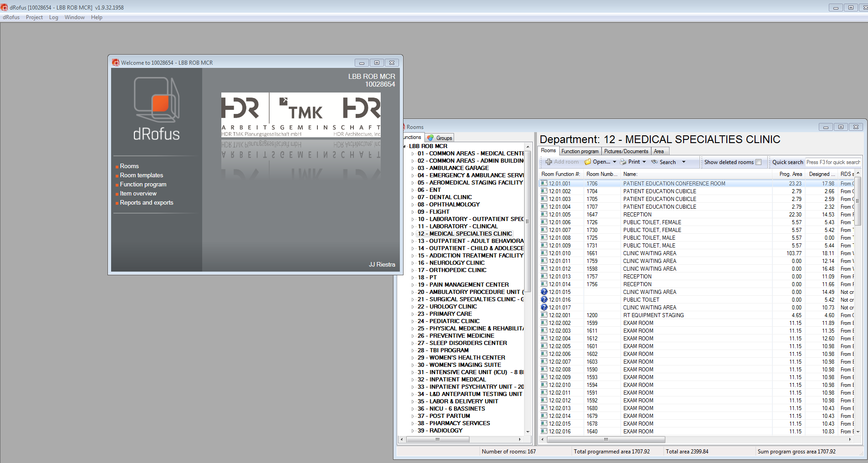868x463 pixels.
Task: Click the Groups tab colored circles icon
Action: (430, 138)
